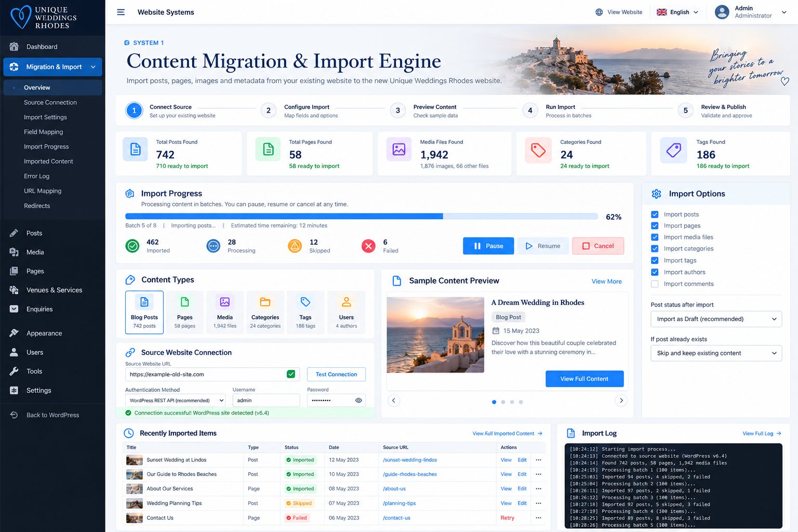798x532 pixels.
Task: Expand the Admin account chevron
Action: 784,12
